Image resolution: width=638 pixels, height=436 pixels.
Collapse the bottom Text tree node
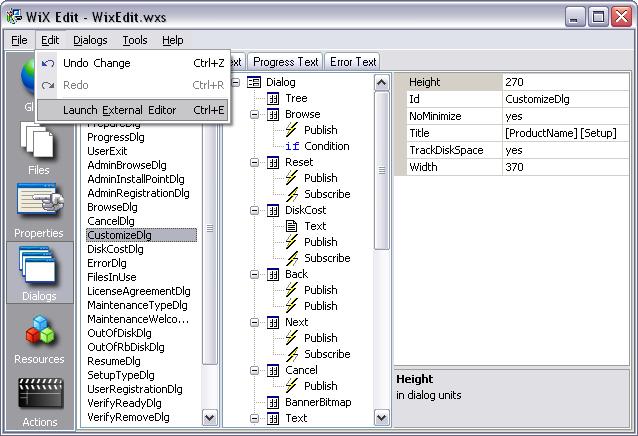254,418
